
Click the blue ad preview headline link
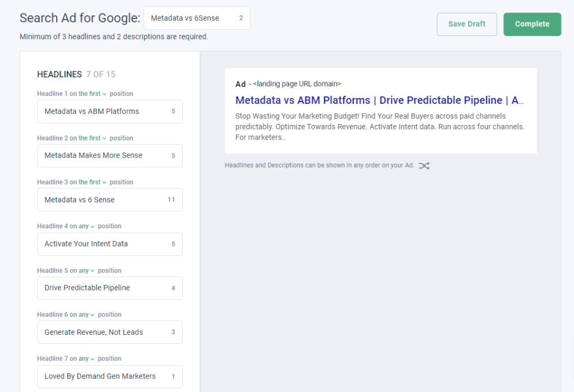(379, 100)
